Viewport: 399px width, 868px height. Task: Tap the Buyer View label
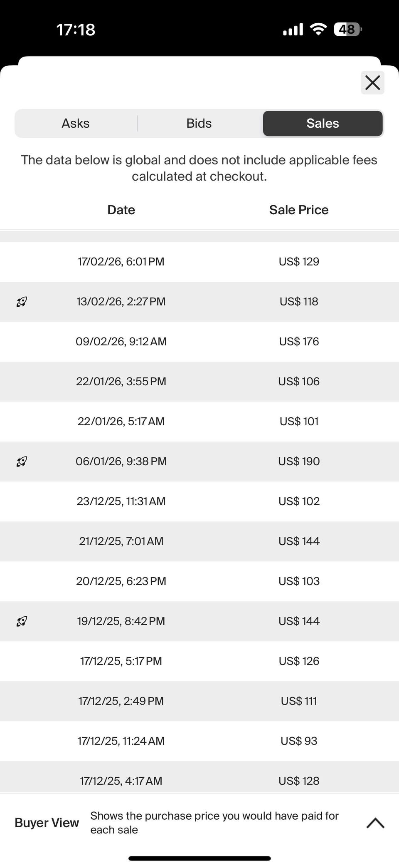47,823
